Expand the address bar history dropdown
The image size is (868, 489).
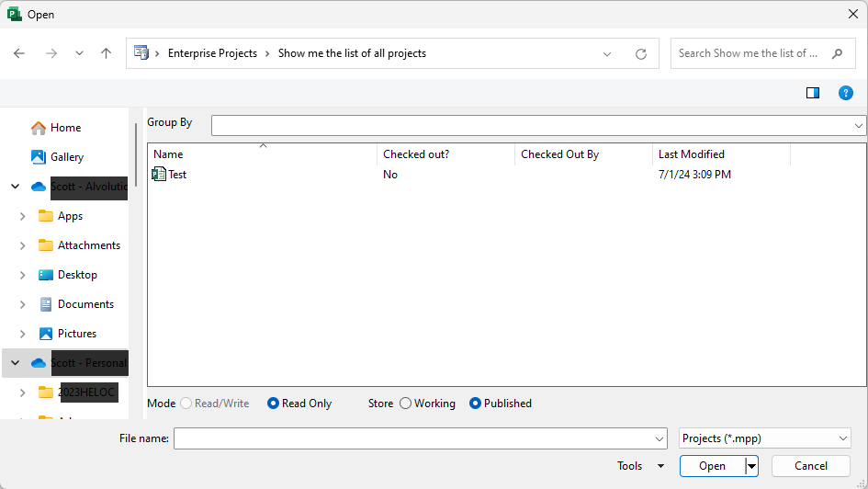607,53
